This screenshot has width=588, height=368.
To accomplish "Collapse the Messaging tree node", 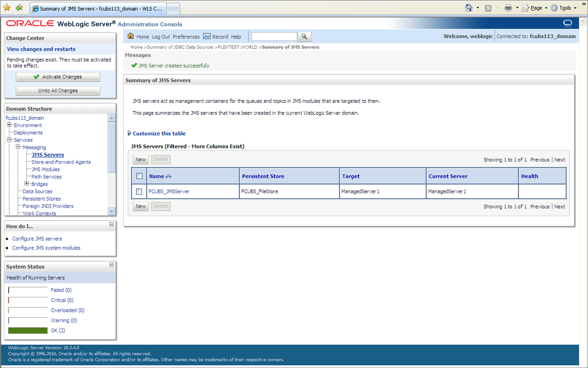I will click(x=18, y=147).
